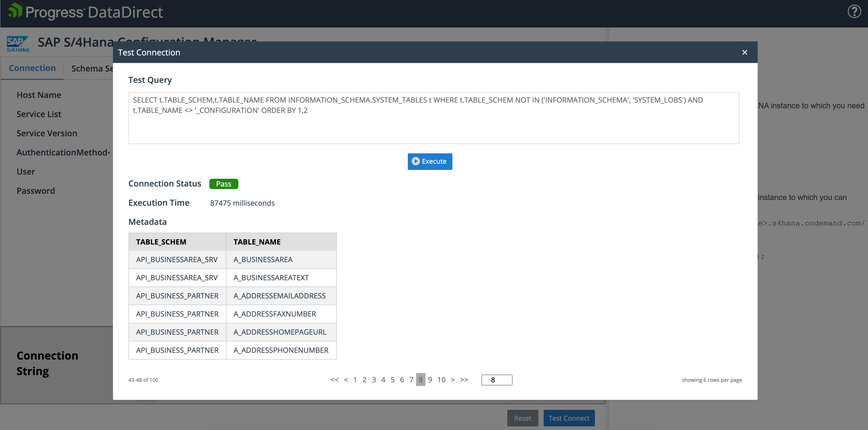The width and height of the screenshot is (868, 430).
Task: Click the Reset button
Action: tap(523, 418)
